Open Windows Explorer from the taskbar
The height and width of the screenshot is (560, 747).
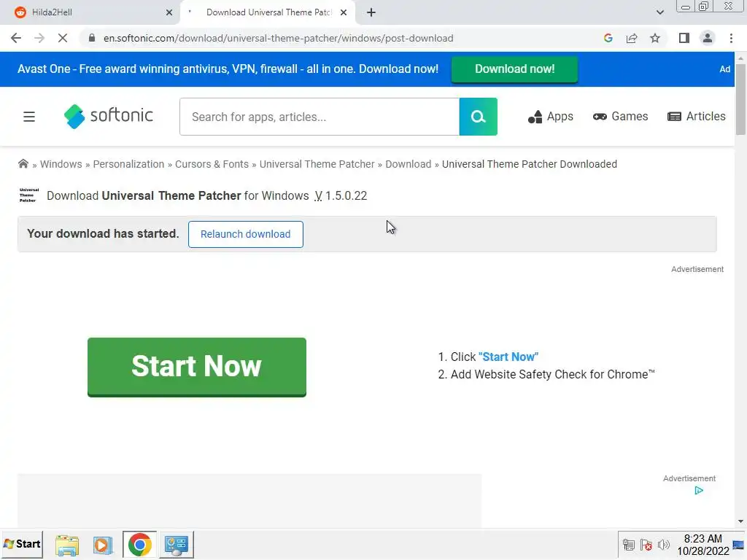click(x=66, y=545)
